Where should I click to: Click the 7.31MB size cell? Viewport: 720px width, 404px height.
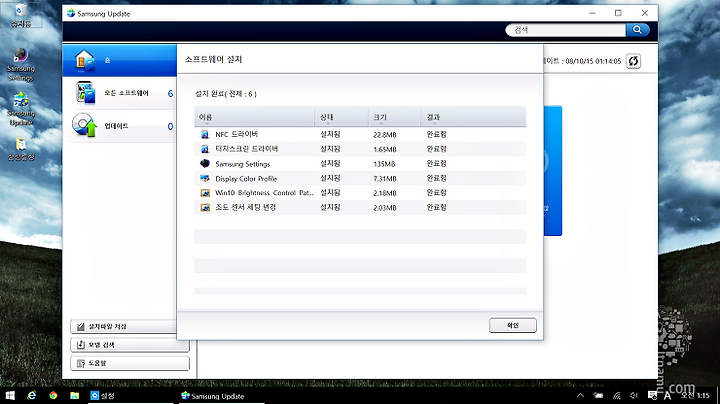coord(385,179)
